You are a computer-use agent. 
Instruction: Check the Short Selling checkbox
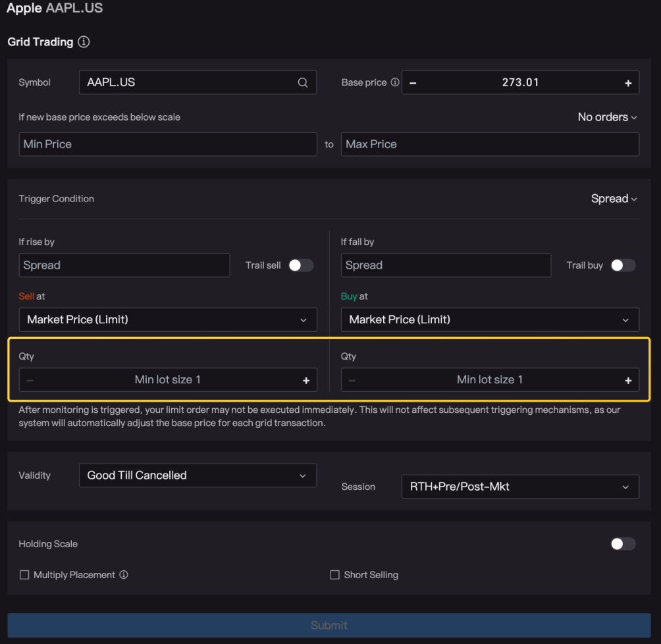click(x=334, y=575)
